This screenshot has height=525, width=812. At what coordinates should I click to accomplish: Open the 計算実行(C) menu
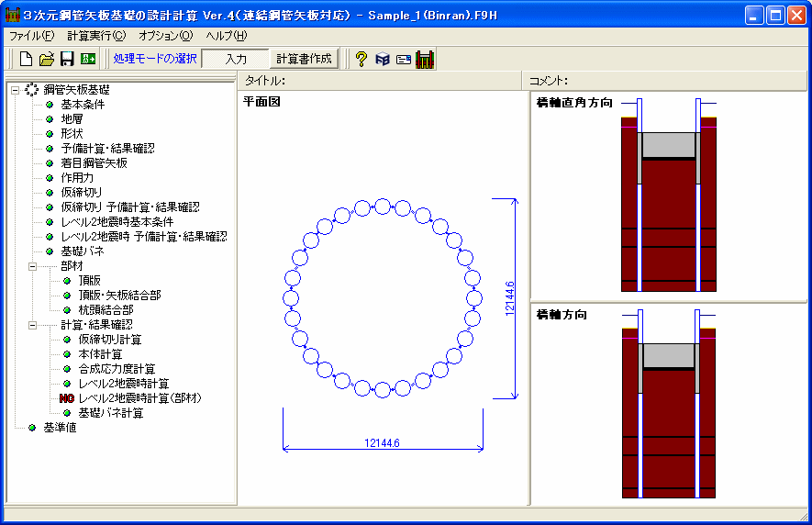tap(96, 36)
